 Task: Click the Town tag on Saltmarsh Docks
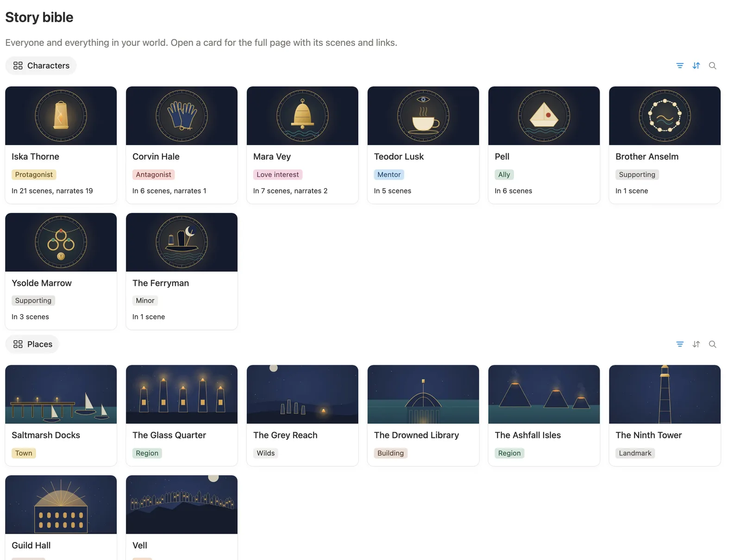point(24,453)
